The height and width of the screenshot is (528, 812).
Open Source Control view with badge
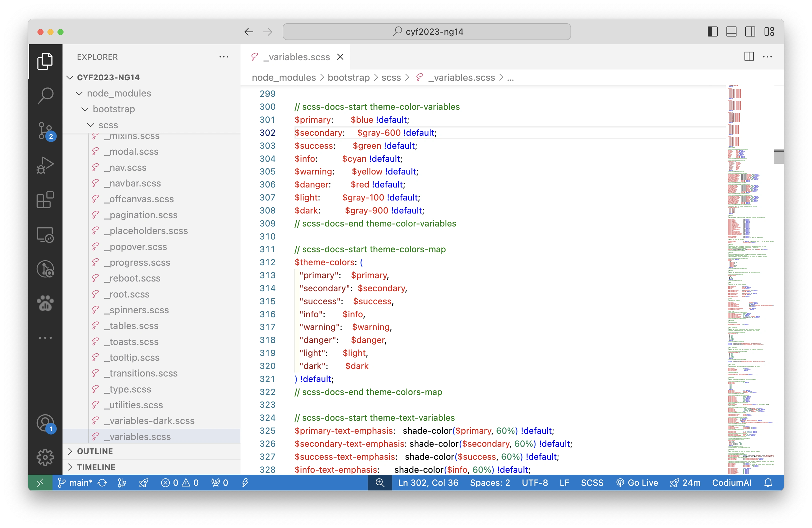tap(45, 131)
